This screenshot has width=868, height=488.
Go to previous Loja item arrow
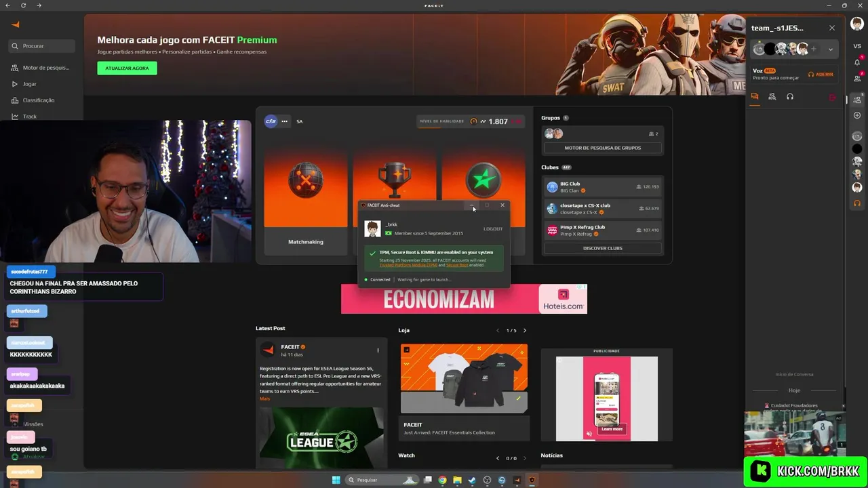[498, 331]
